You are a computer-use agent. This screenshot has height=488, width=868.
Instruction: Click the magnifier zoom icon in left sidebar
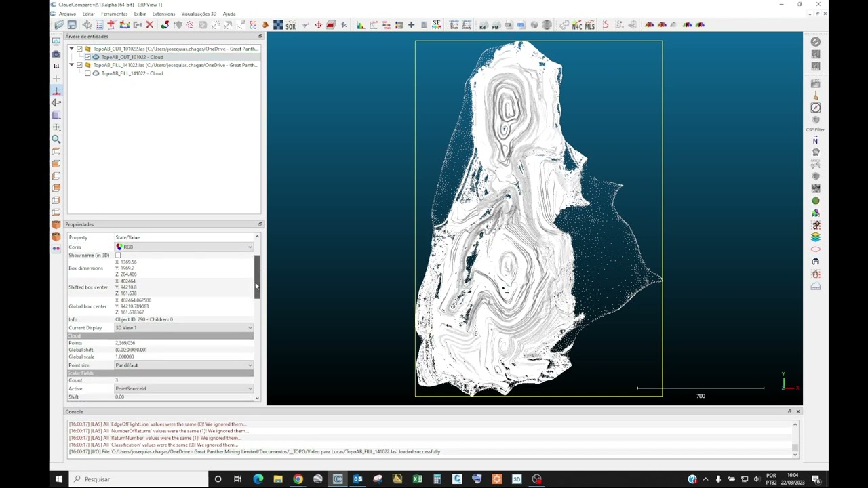click(x=56, y=139)
